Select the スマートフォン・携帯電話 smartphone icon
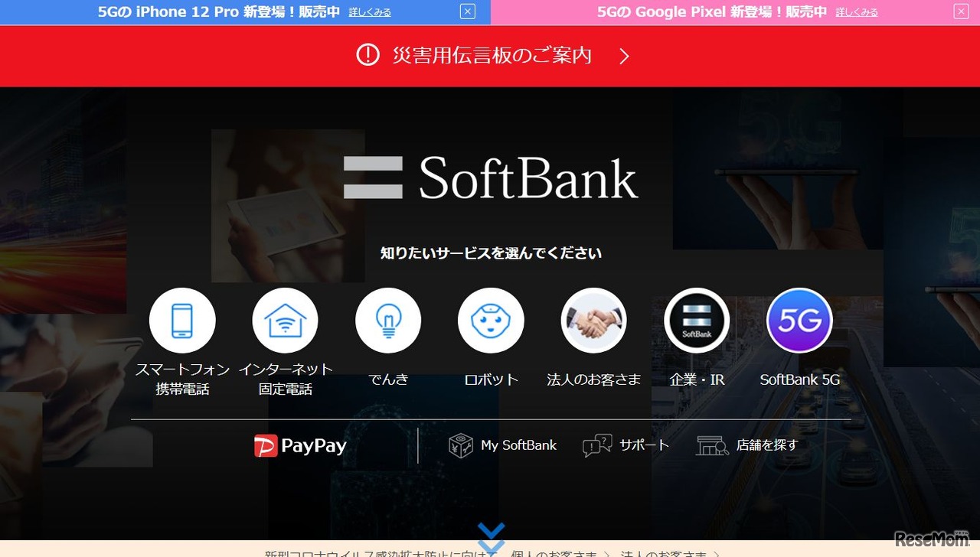Screen dimensions: 980x557 pos(182,320)
